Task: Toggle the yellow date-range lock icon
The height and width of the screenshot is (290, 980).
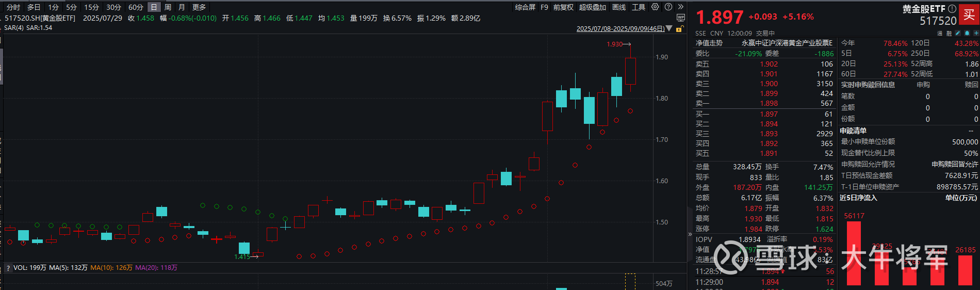Action: click(x=679, y=29)
